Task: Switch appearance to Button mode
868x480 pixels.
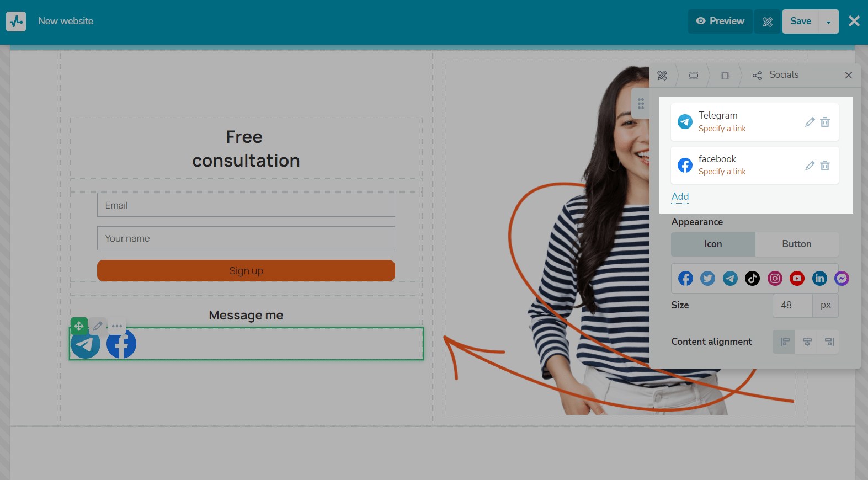Action: [x=797, y=244]
